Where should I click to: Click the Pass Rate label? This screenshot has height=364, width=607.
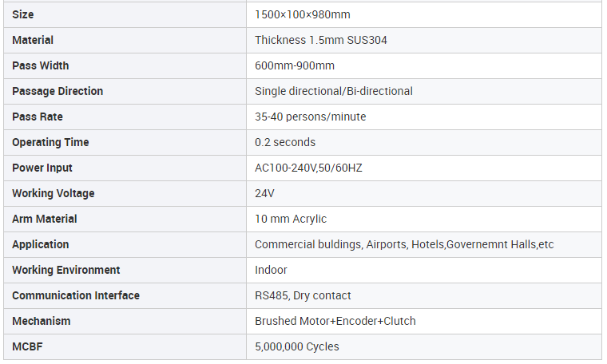pyautogui.click(x=38, y=117)
